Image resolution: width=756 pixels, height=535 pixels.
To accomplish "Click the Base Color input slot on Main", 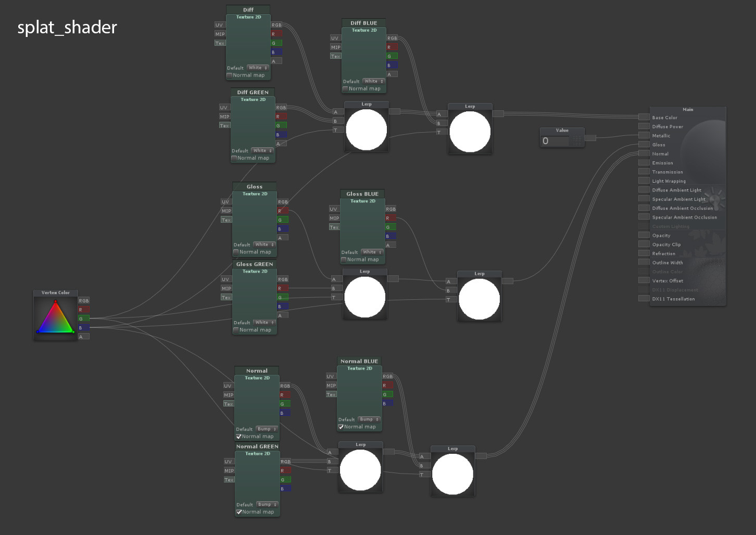I will coord(644,117).
